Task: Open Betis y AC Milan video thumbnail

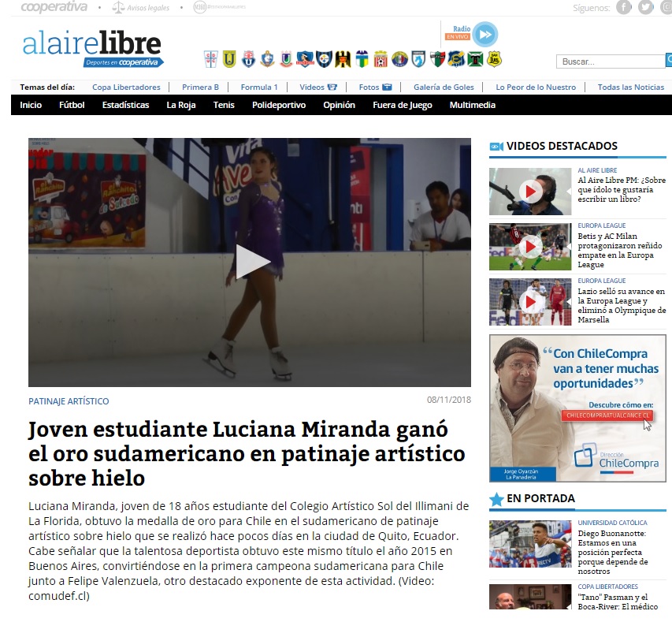Action: [x=529, y=245]
